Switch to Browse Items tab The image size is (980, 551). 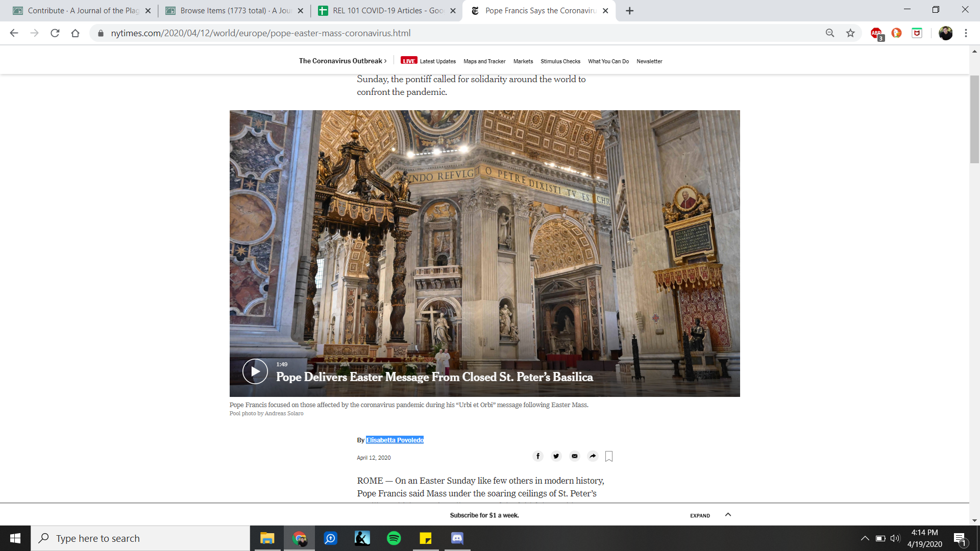235,11
